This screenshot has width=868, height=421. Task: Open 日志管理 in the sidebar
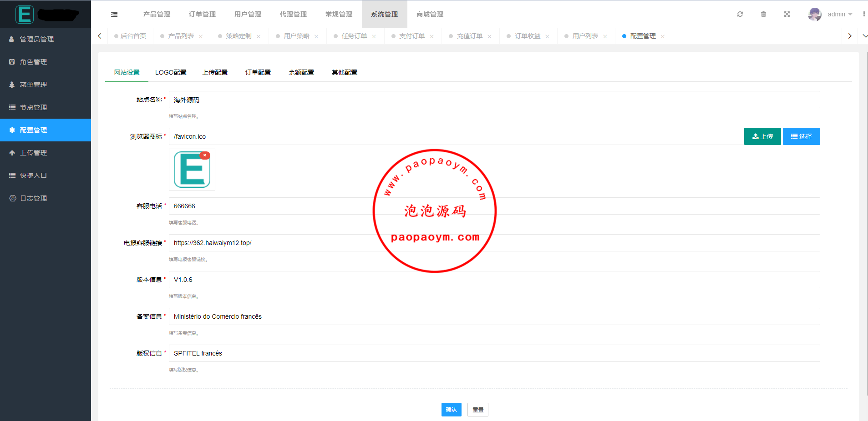point(33,198)
